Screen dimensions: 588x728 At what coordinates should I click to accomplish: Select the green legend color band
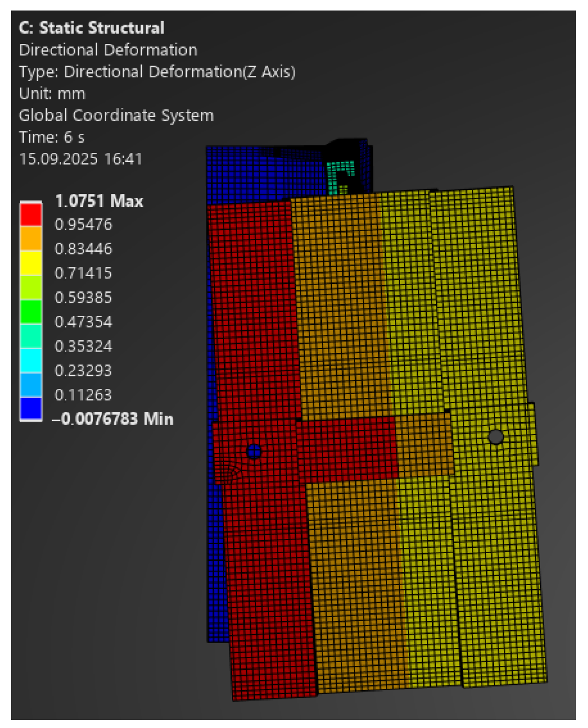31,311
